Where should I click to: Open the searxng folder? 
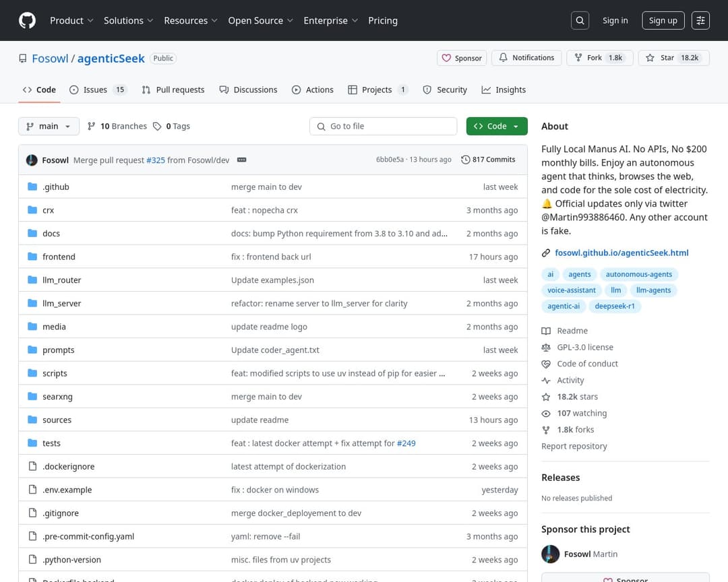click(57, 397)
